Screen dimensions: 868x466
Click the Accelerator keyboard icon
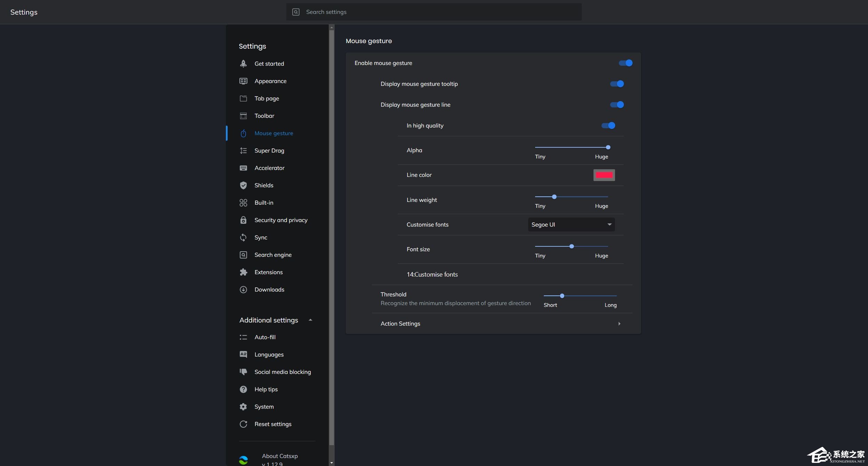click(243, 168)
